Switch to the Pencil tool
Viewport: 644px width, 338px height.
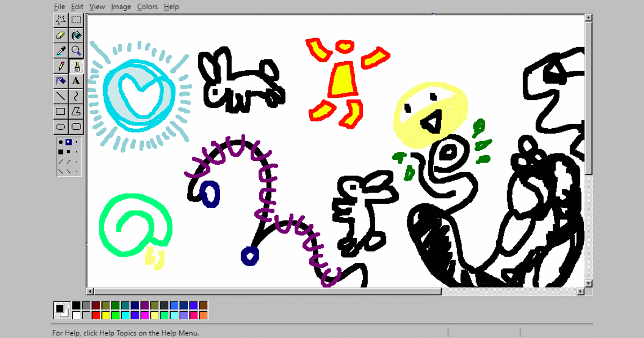(x=61, y=66)
